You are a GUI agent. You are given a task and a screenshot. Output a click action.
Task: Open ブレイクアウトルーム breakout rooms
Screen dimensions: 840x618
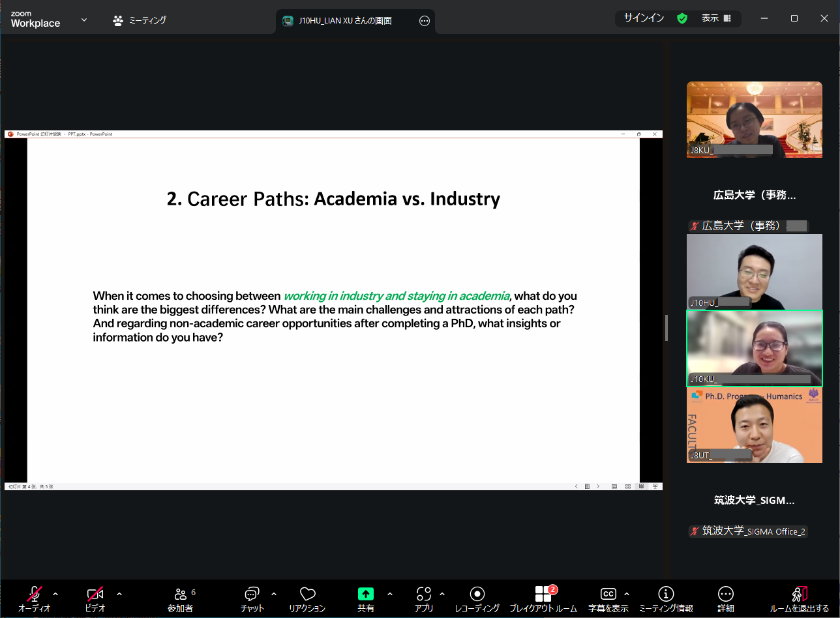[x=543, y=595]
